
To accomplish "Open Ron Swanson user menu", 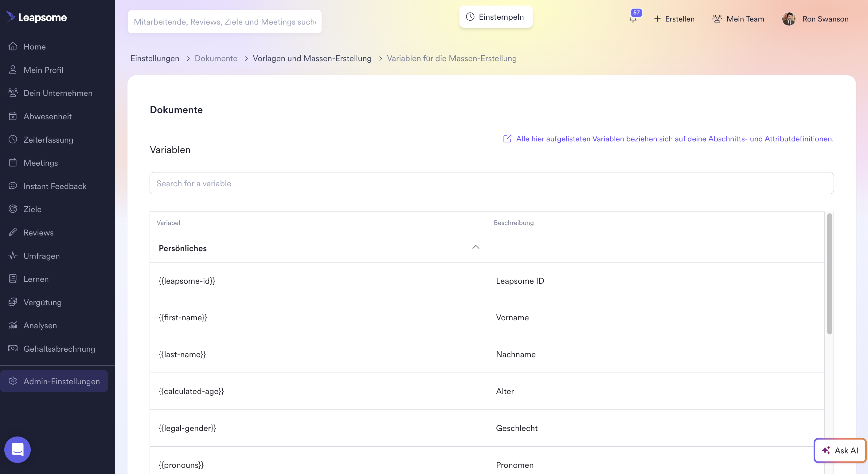I will coord(815,19).
